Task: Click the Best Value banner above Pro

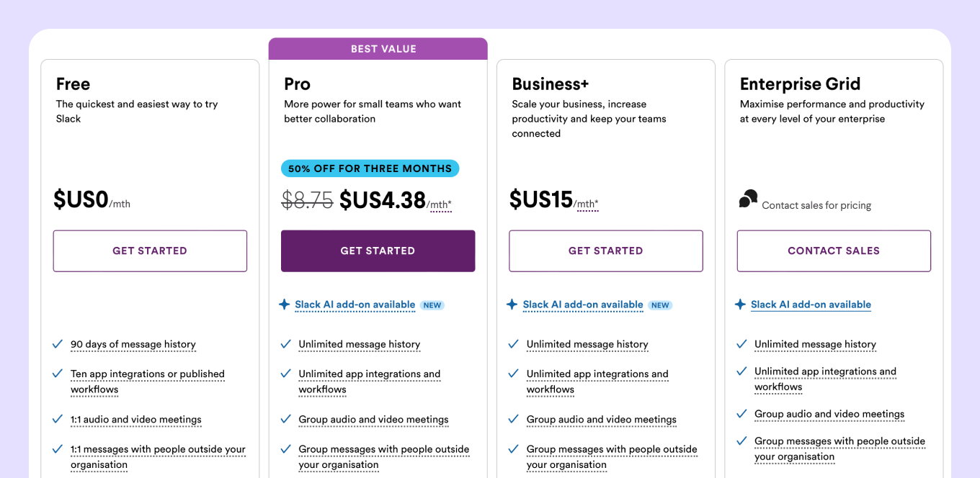Action: pyautogui.click(x=378, y=49)
